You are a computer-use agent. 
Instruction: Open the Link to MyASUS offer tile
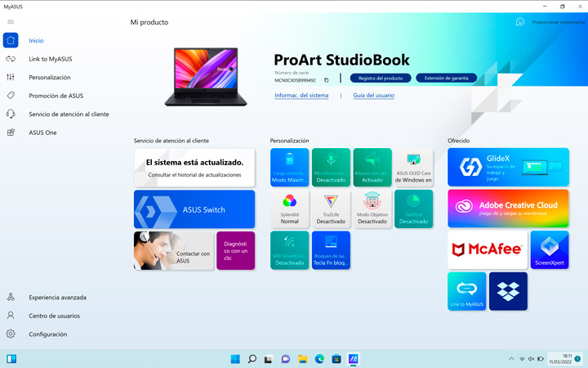467,291
